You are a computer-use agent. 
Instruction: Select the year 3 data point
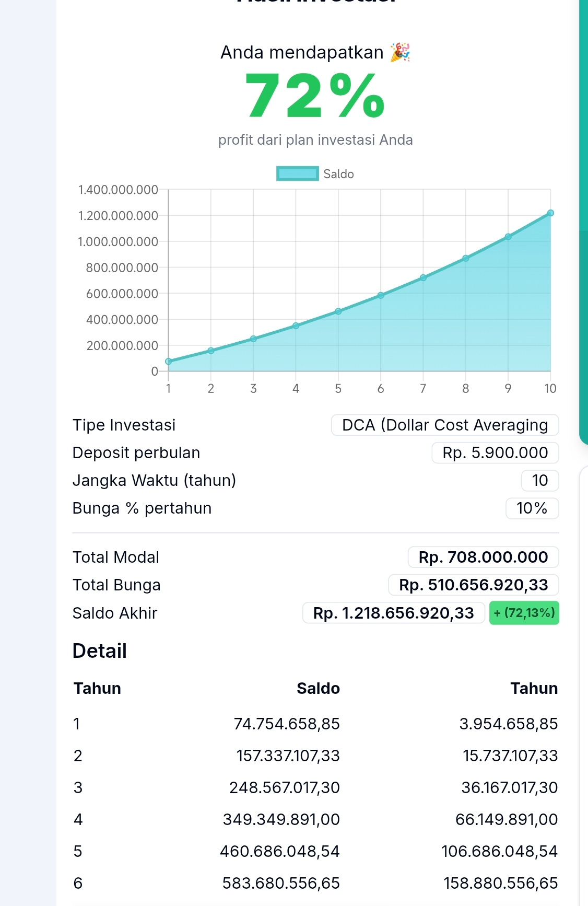[x=253, y=339]
